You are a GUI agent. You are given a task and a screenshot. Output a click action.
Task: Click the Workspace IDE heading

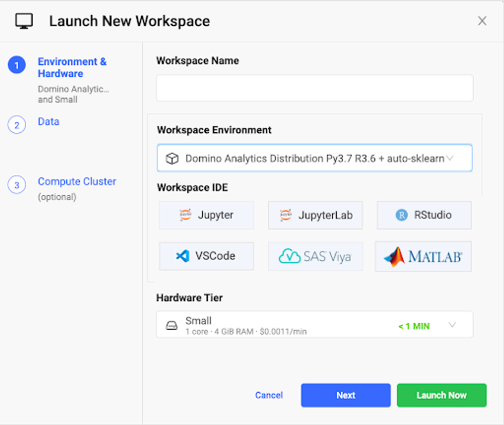coord(192,188)
